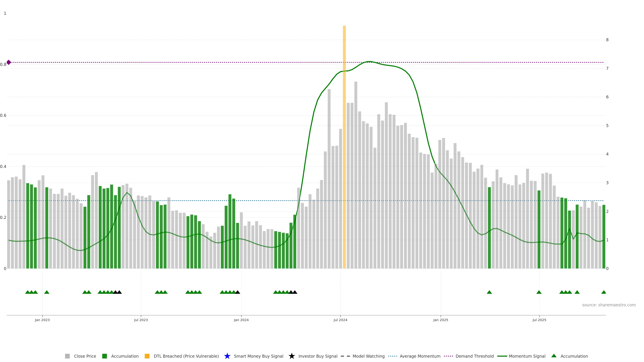Click the Close Price legend label
The image size is (644, 362).
click(85, 356)
